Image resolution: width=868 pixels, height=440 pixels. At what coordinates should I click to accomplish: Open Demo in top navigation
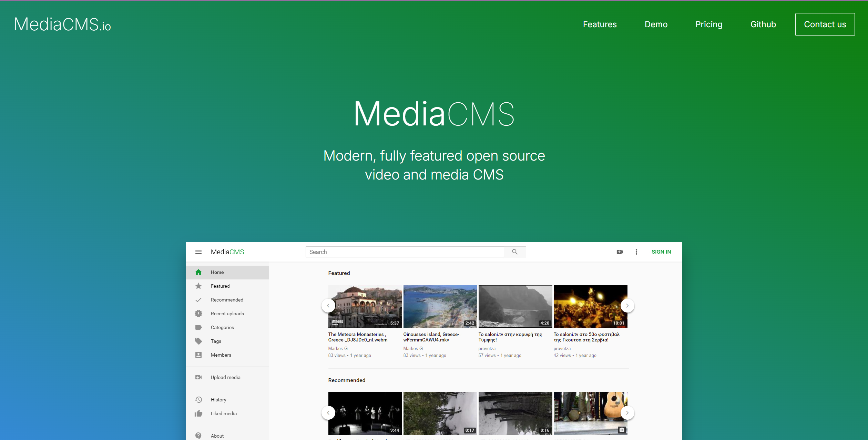pyautogui.click(x=656, y=24)
